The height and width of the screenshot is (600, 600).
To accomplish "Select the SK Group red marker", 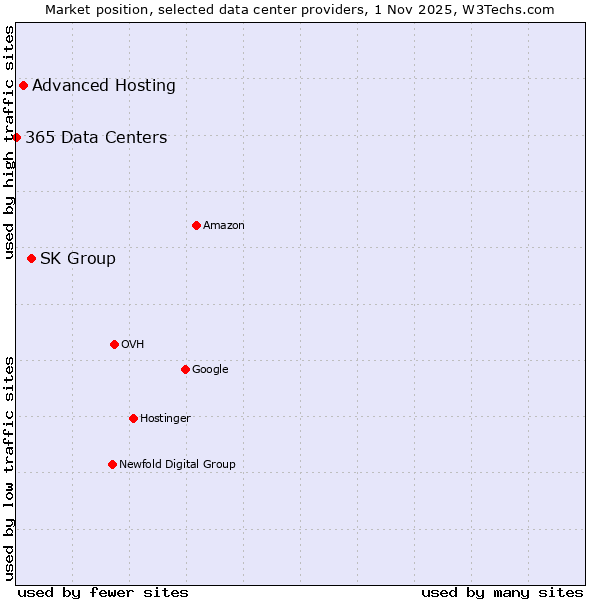I will point(31,258).
